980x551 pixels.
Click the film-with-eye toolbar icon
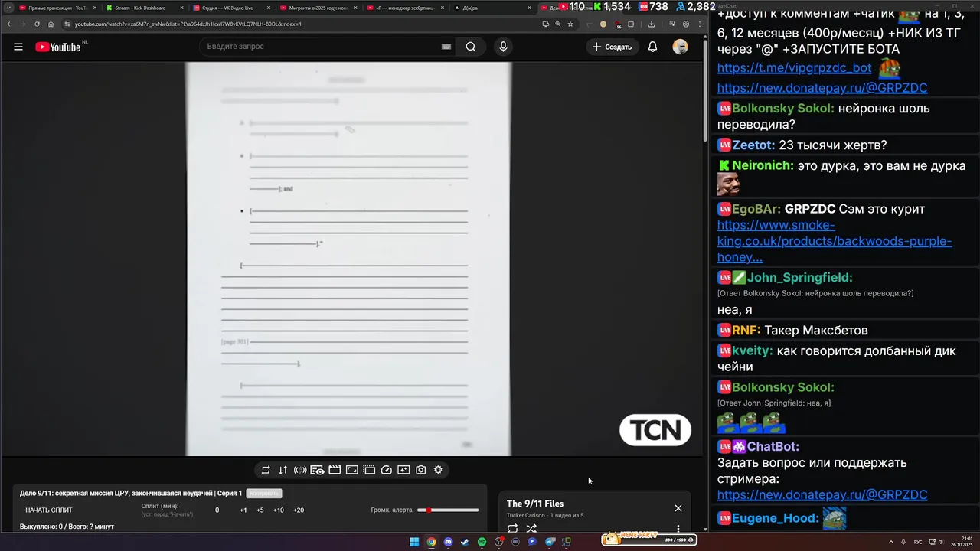(317, 470)
